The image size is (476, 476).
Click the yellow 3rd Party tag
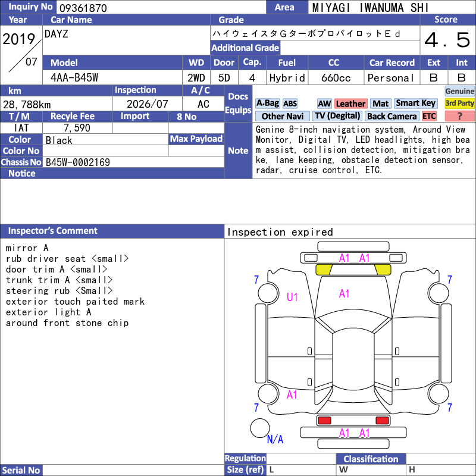[459, 104]
